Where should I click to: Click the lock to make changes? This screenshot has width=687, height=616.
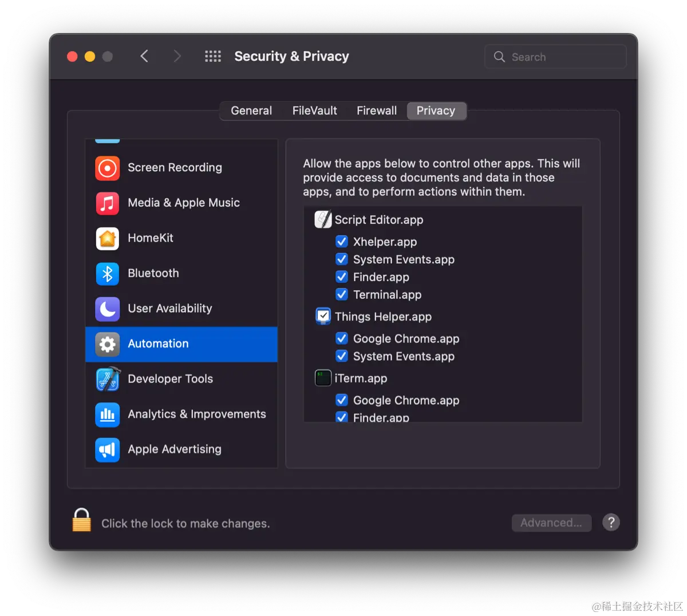pos(81,520)
